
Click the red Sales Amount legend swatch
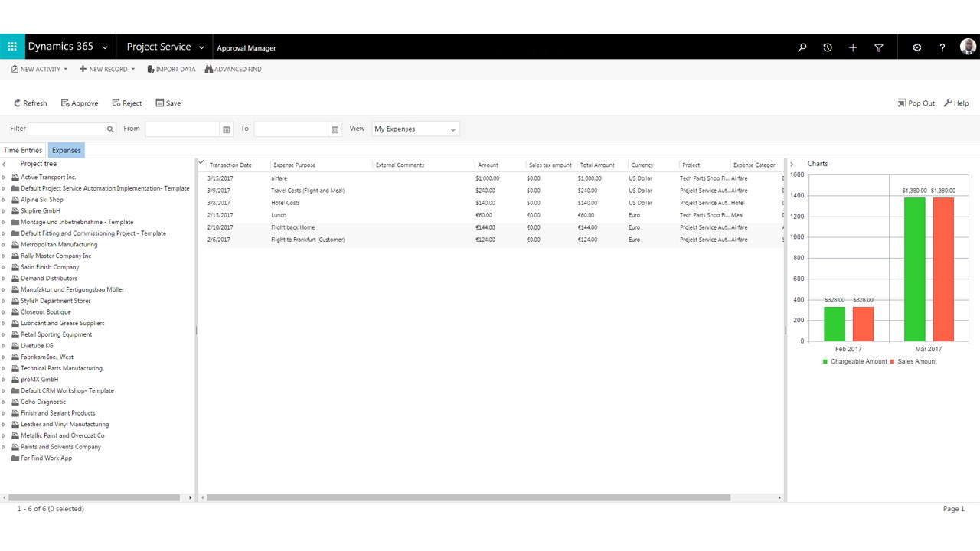892,362
